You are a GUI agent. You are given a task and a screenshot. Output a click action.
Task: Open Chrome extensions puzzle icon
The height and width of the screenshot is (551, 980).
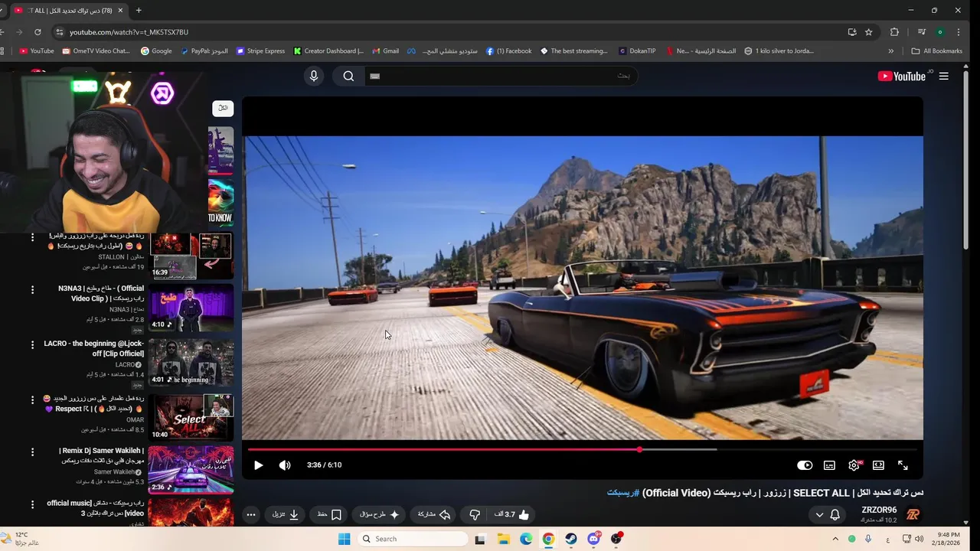(x=894, y=32)
